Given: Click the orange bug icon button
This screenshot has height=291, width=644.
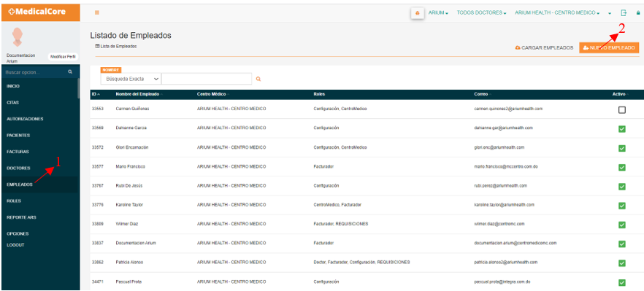Looking at the screenshot, I should pyautogui.click(x=418, y=13).
